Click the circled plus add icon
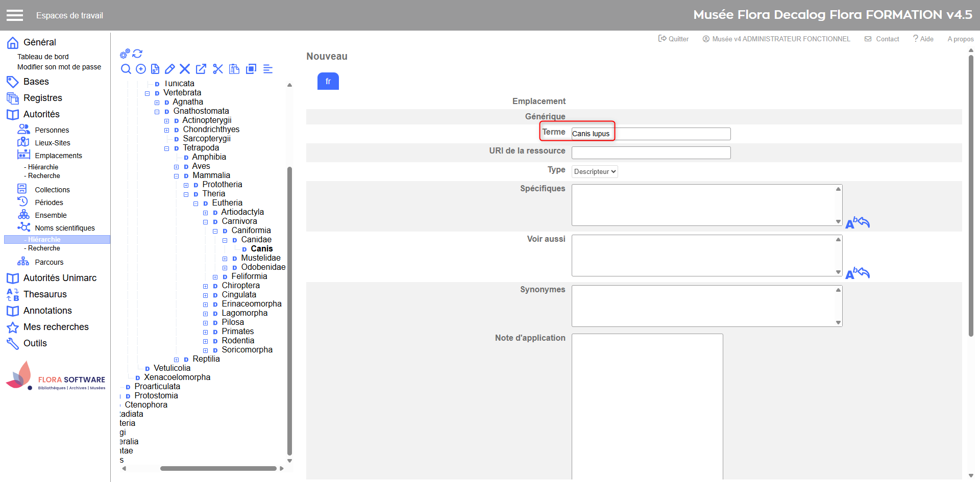The image size is (980, 482). [141, 69]
